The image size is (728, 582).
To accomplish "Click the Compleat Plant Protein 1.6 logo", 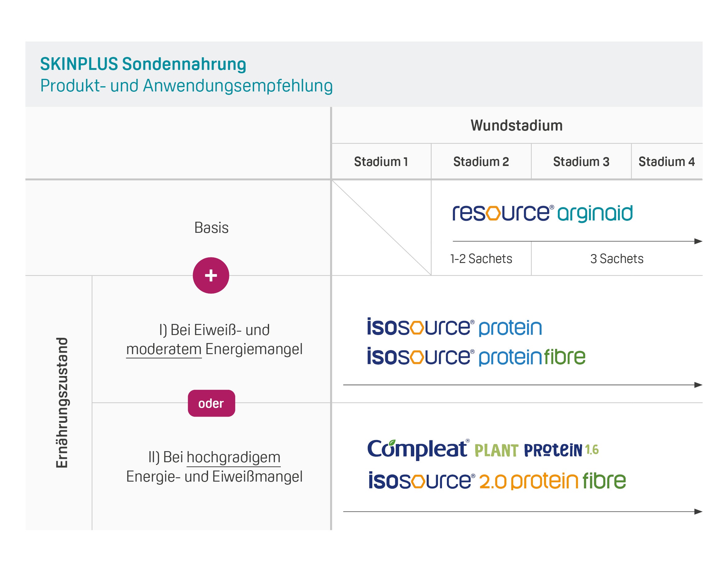I will tap(483, 449).
